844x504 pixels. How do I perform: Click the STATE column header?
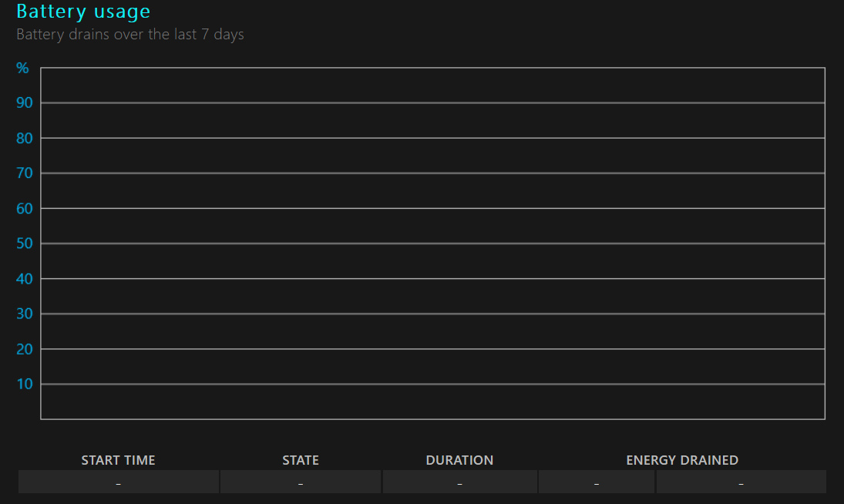point(301,460)
